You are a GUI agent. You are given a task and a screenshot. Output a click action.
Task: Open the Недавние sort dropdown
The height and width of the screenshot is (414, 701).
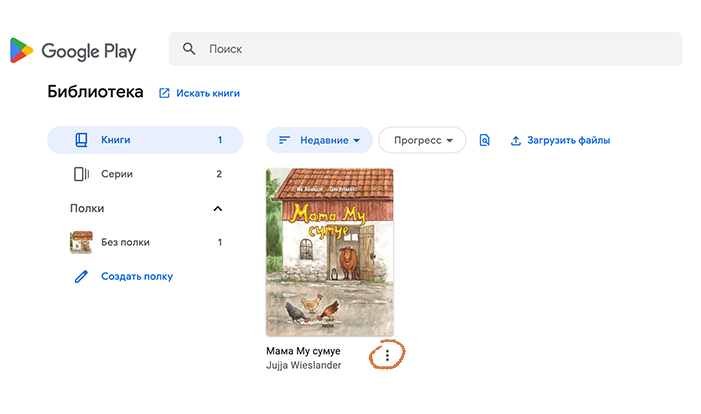(319, 140)
